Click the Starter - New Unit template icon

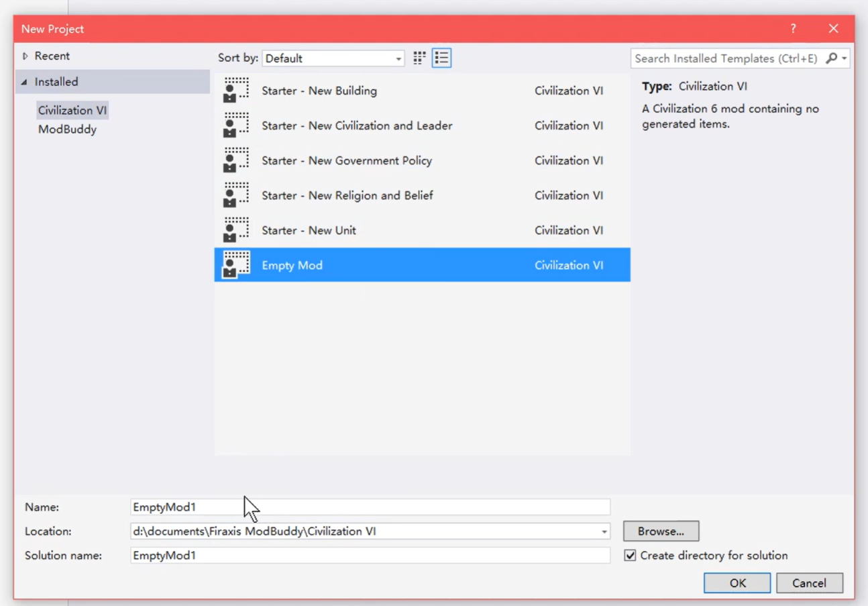pyautogui.click(x=236, y=230)
